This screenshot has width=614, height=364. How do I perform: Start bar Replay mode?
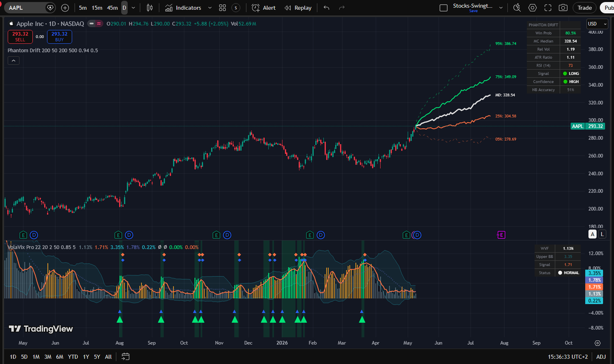pos(298,8)
